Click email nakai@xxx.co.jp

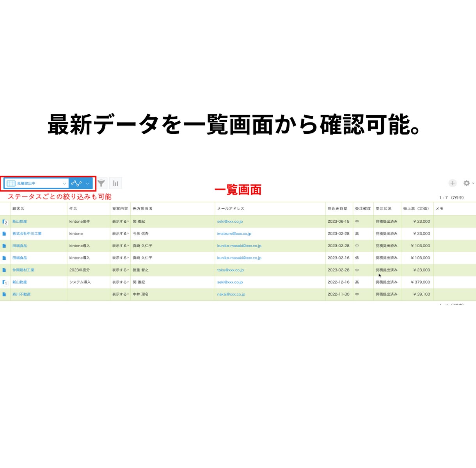231,294
